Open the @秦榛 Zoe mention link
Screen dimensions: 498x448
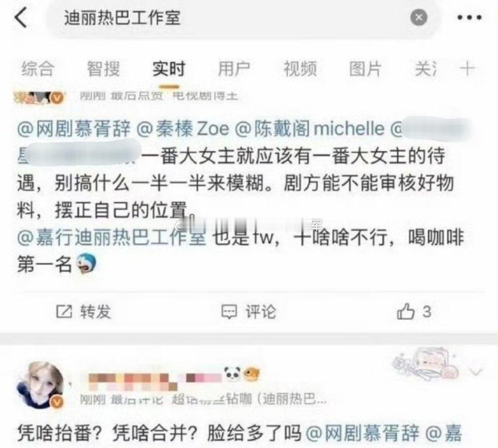tap(183, 129)
